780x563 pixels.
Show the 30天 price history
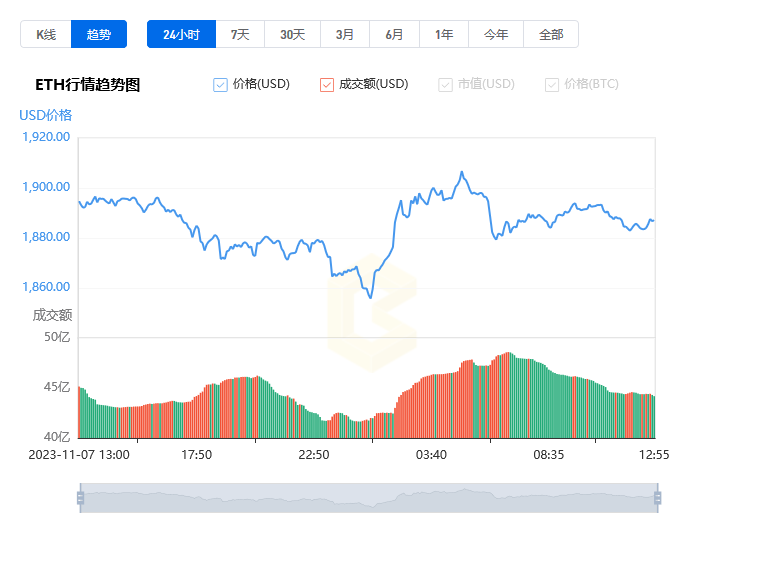[x=292, y=34]
